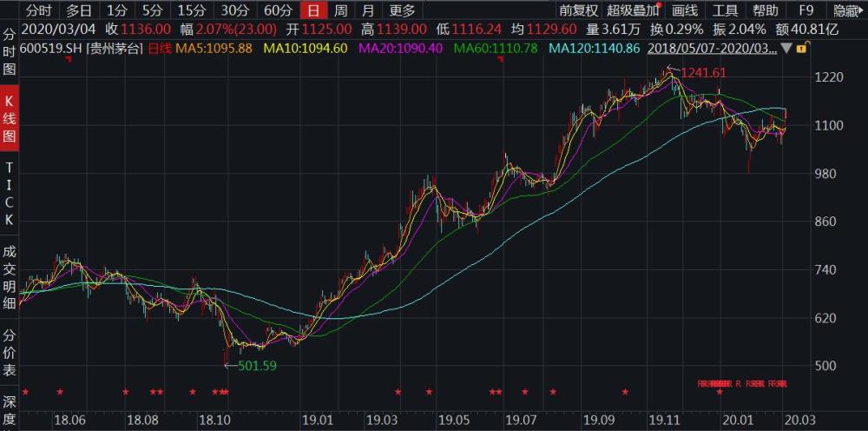Click the lock icon beside the date range
Image resolution: width=868 pixels, height=431 pixels.
800,50
